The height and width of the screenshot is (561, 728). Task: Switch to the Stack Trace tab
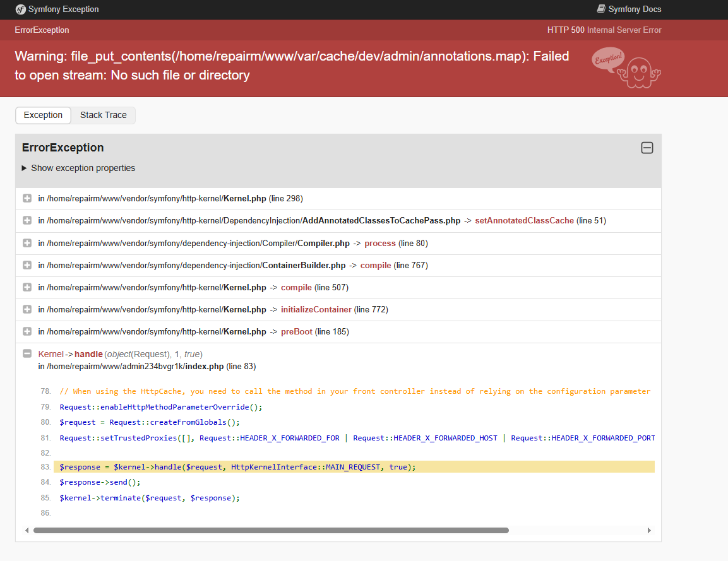click(x=103, y=115)
